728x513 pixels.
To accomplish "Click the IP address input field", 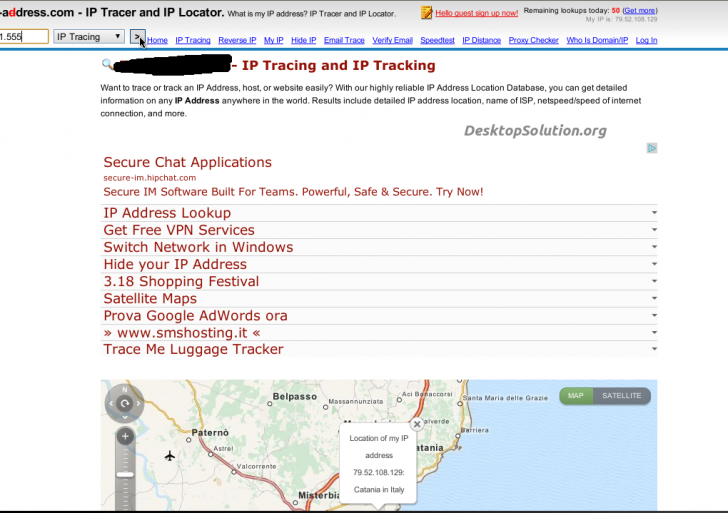I will [x=23, y=37].
